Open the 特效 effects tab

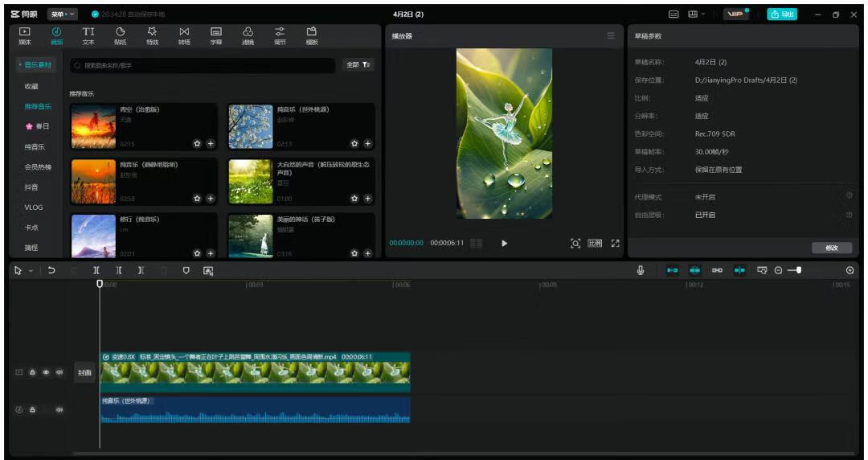point(152,35)
